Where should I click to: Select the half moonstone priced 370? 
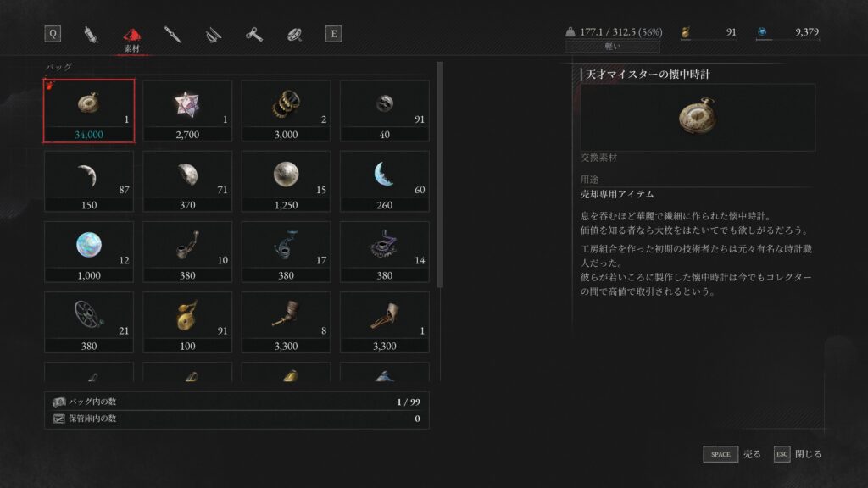[187, 181]
